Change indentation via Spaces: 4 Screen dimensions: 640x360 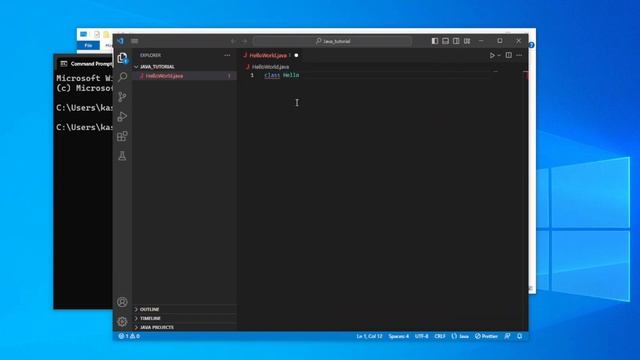pyautogui.click(x=398, y=336)
